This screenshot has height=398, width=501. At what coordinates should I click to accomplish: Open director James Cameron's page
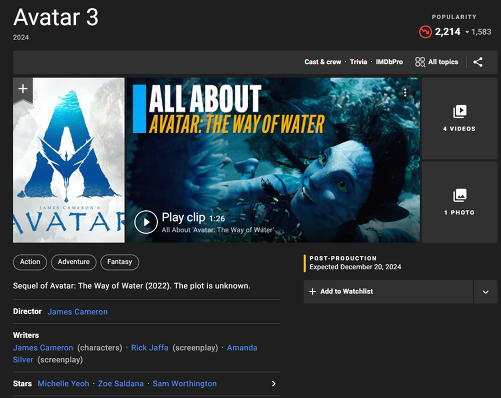point(78,312)
